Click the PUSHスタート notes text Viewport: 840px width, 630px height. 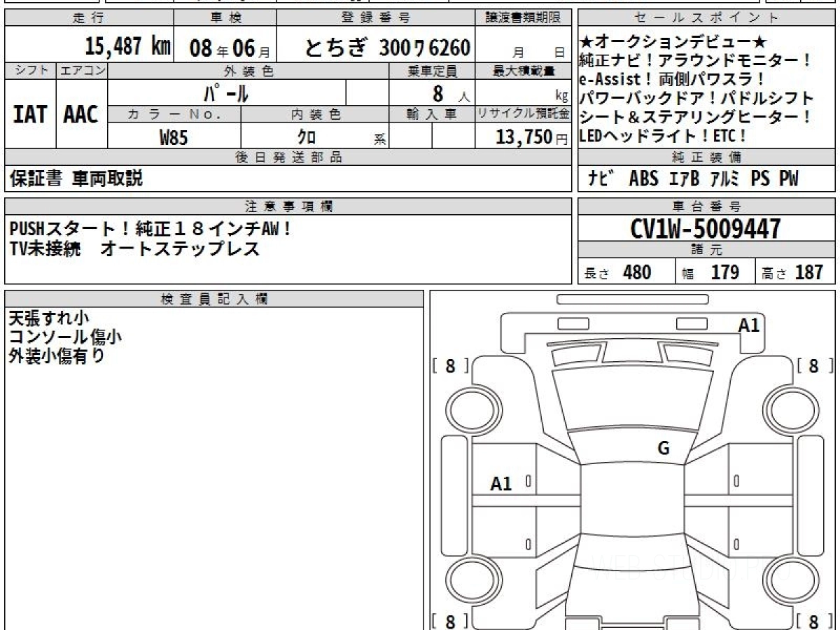(151, 229)
